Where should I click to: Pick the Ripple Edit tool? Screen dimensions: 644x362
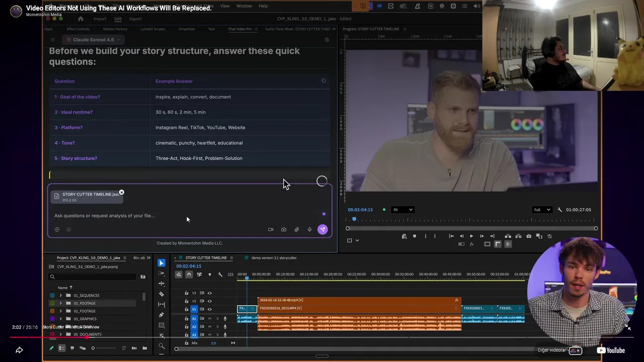(x=162, y=284)
